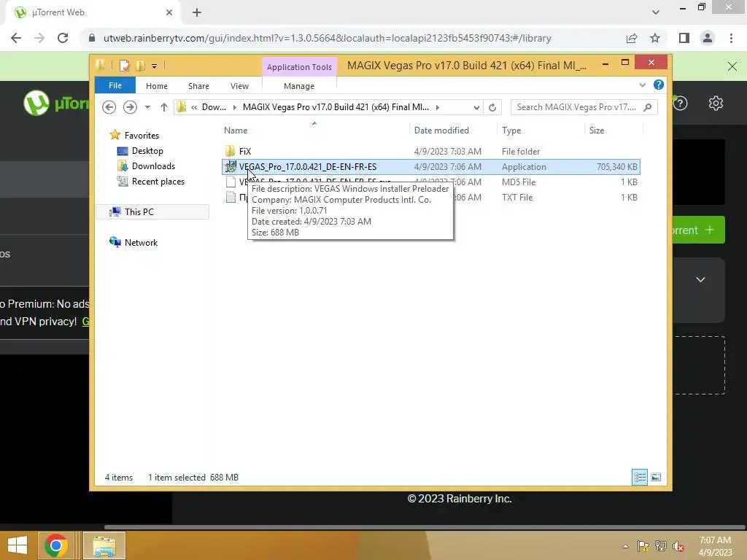This screenshot has height=560, width=747.
Task: Go back in Explorer navigation
Action: pos(109,107)
